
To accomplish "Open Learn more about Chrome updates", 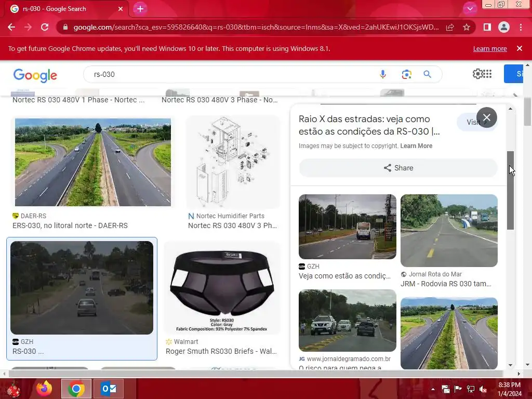I will click(x=490, y=48).
